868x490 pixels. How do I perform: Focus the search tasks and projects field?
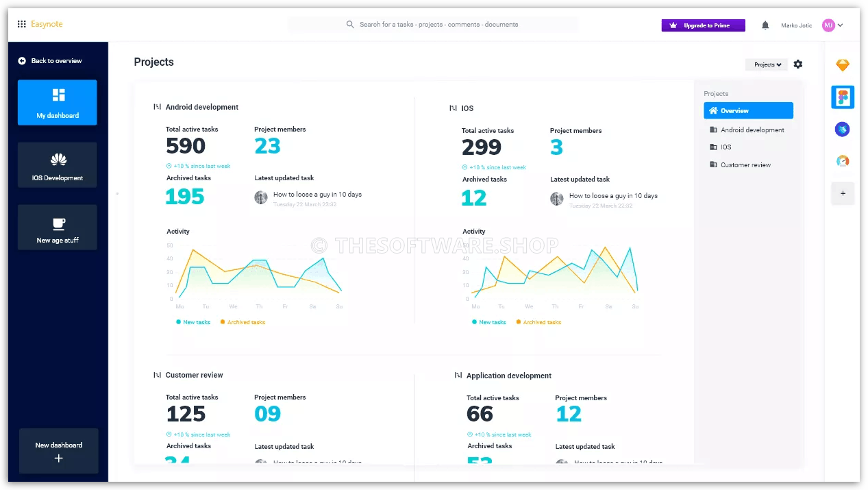[433, 25]
